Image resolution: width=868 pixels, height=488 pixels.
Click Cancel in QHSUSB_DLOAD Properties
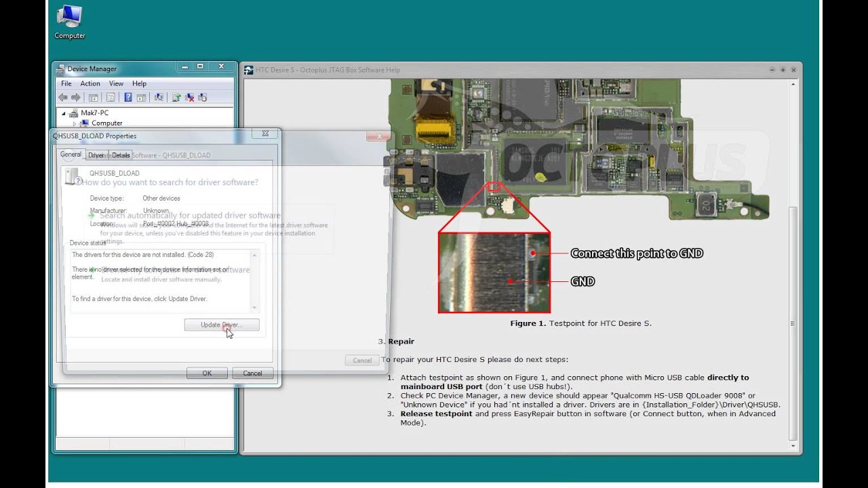pyautogui.click(x=252, y=373)
